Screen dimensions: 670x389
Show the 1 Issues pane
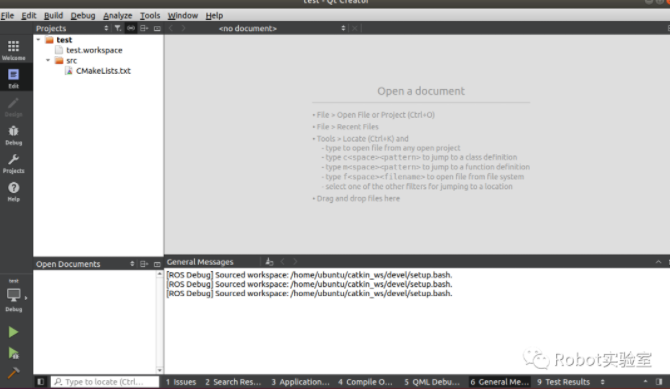(x=181, y=381)
